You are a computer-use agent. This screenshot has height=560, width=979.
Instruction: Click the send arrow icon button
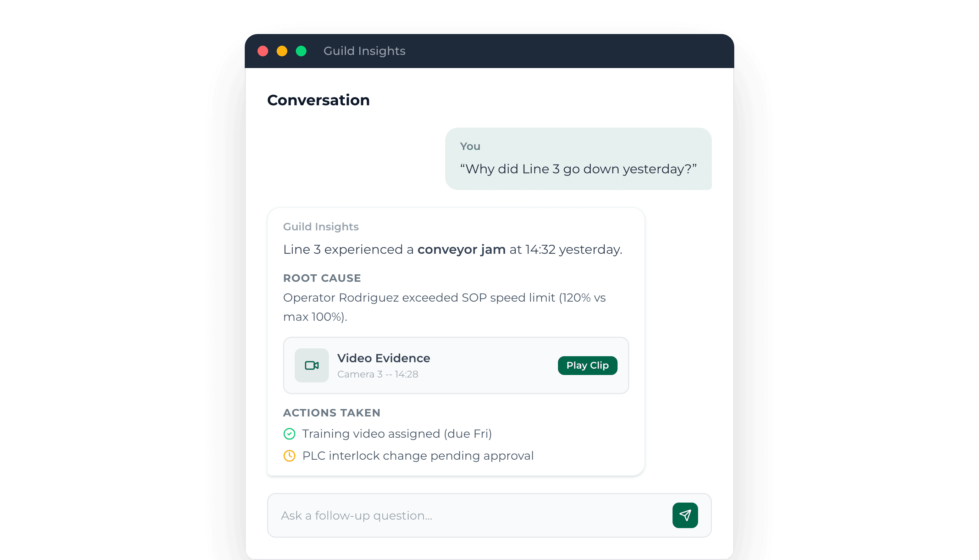(x=685, y=515)
